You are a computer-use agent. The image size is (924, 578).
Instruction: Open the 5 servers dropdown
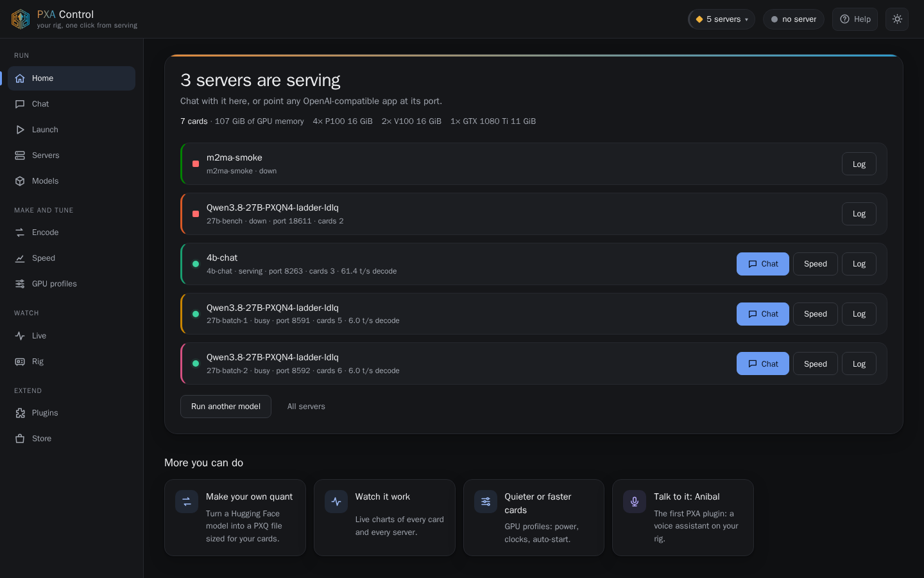click(722, 19)
